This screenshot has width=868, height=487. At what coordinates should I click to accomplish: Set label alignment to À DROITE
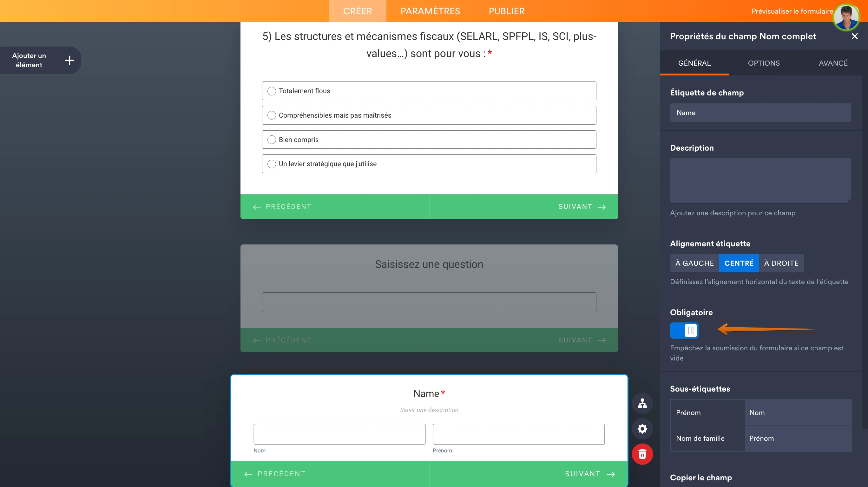click(781, 263)
